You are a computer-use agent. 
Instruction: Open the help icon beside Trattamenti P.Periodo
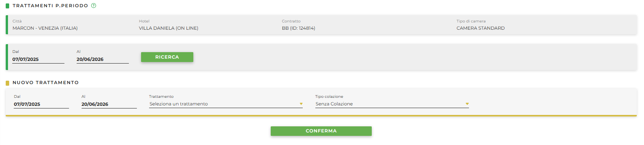tap(94, 6)
